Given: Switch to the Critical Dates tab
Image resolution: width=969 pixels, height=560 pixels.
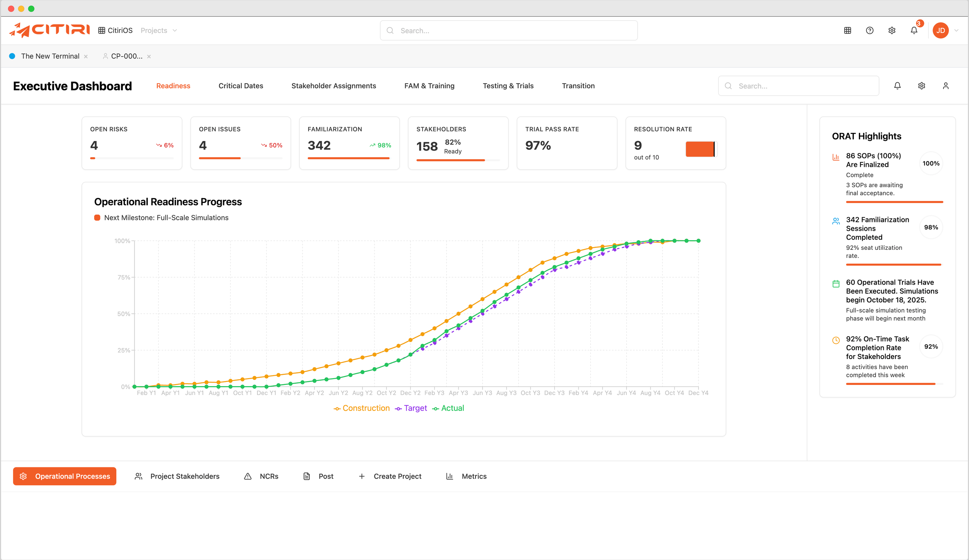Looking at the screenshot, I should pyautogui.click(x=241, y=86).
